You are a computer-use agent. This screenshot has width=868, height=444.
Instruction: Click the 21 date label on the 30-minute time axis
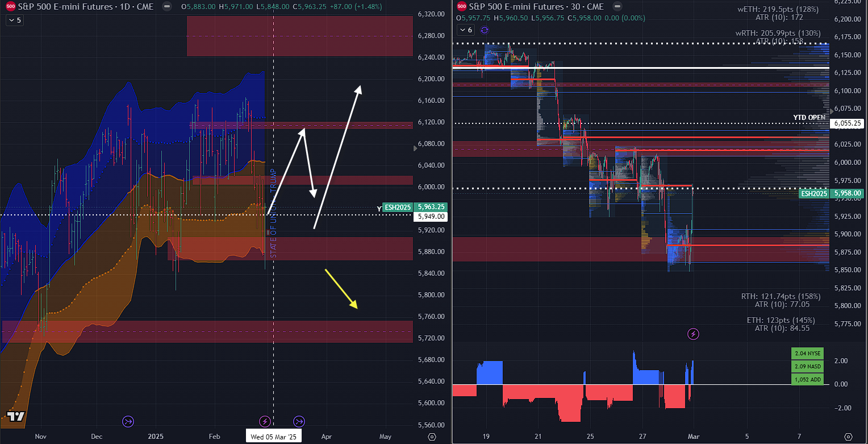[x=538, y=437]
